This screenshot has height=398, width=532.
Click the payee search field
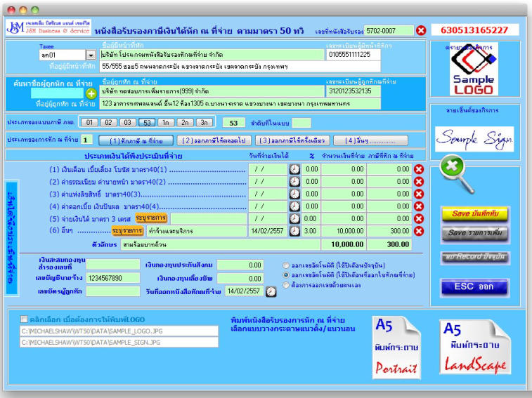point(57,93)
